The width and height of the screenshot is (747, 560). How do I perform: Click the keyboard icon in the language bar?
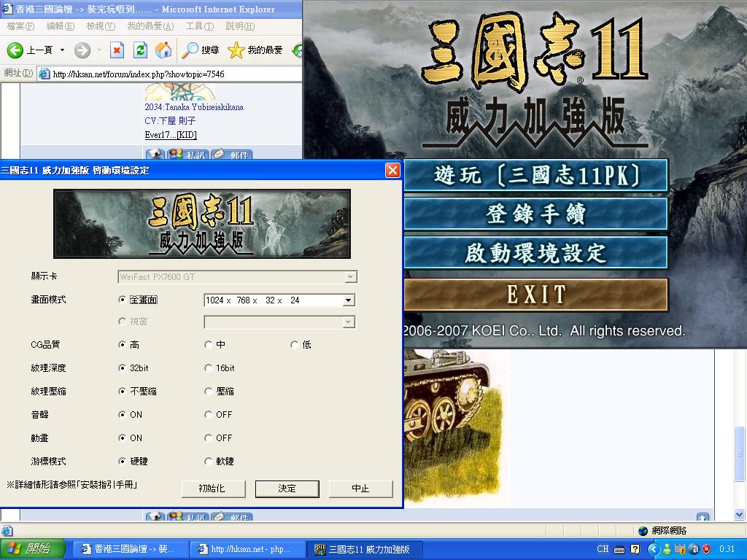click(x=619, y=550)
